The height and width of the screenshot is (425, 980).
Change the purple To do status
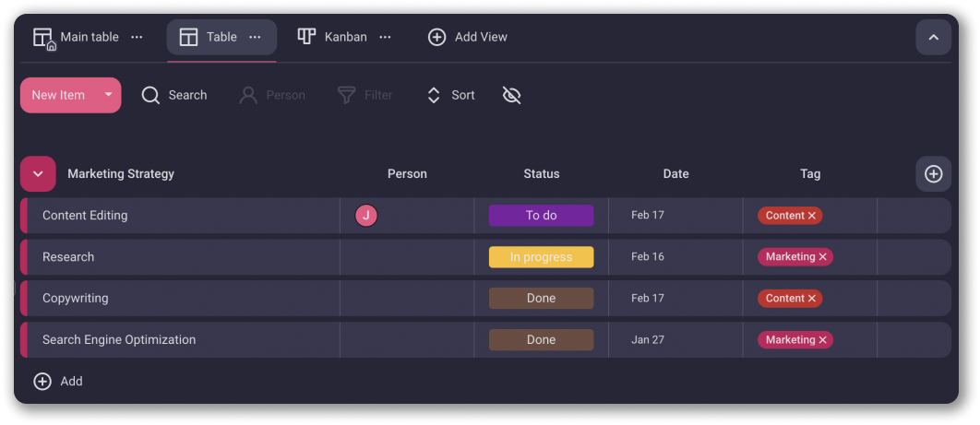point(541,216)
